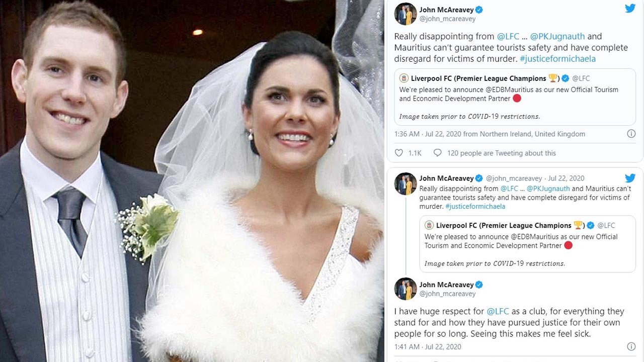Click the Liverpool FC crest in the first quoted tweet
The image size is (644, 362).
[404, 78]
